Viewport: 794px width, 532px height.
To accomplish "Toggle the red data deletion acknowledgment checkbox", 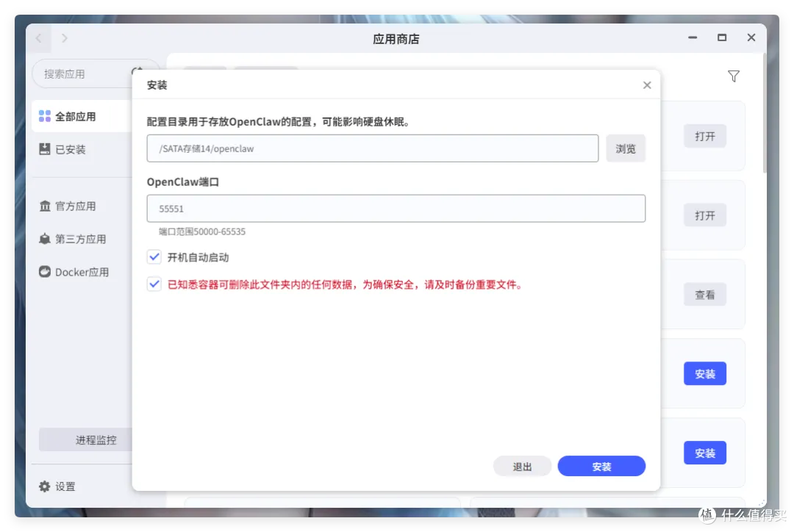I will pyautogui.click(x=154, y=284).
